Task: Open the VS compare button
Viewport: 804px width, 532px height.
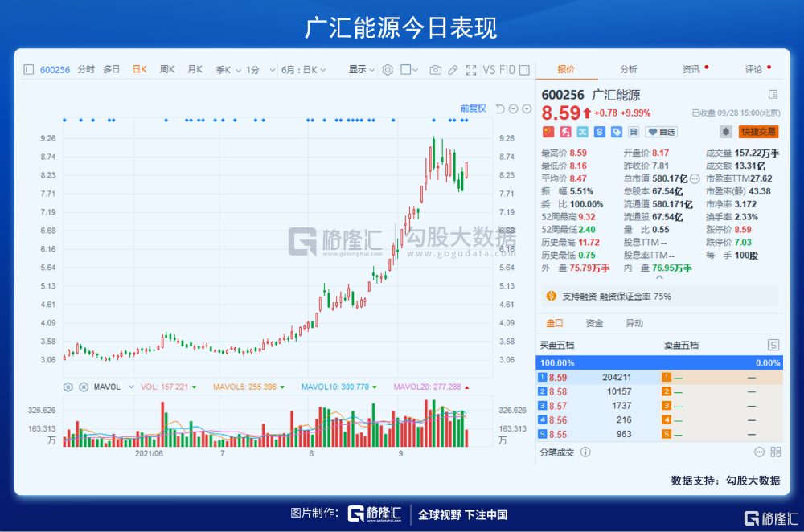Action: (x=489, y=70)
